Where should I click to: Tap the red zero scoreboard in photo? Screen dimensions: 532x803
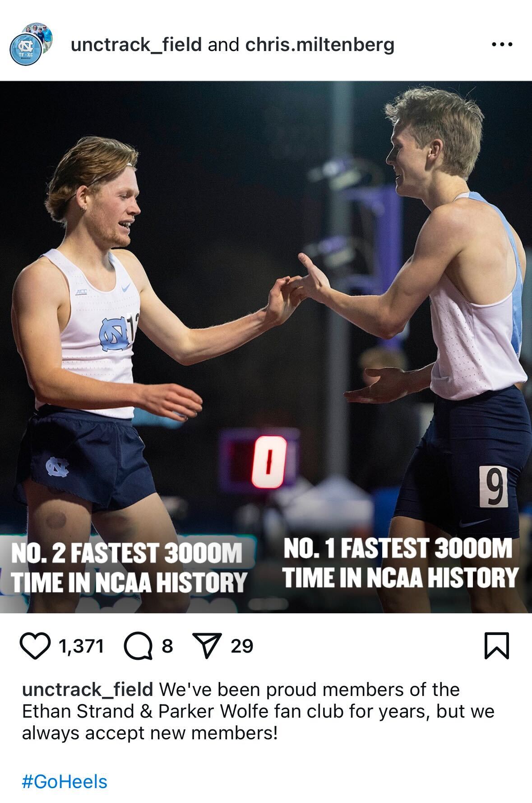click(269, 462)
